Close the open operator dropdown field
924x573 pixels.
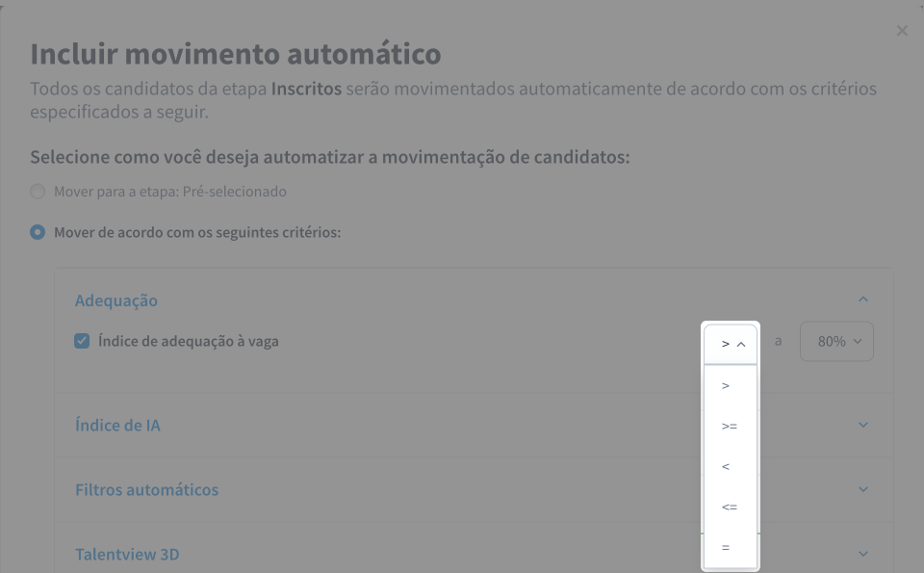click(x=731, y=343)
